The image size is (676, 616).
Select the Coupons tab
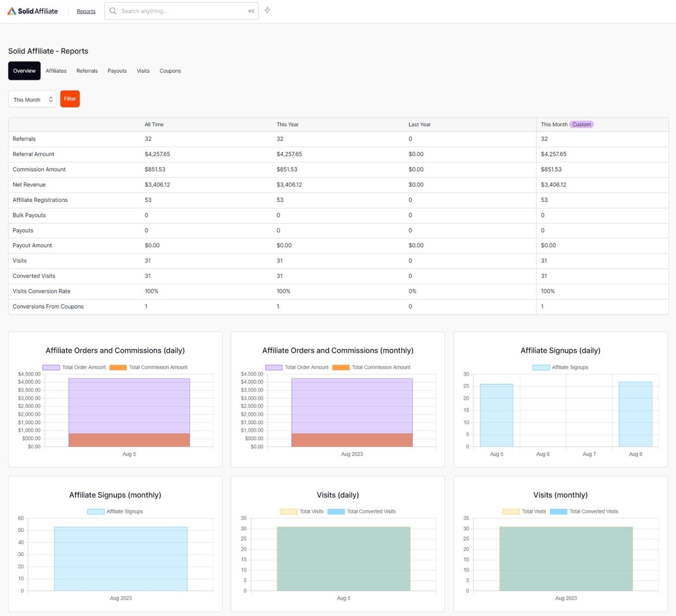tap(170, 71)
